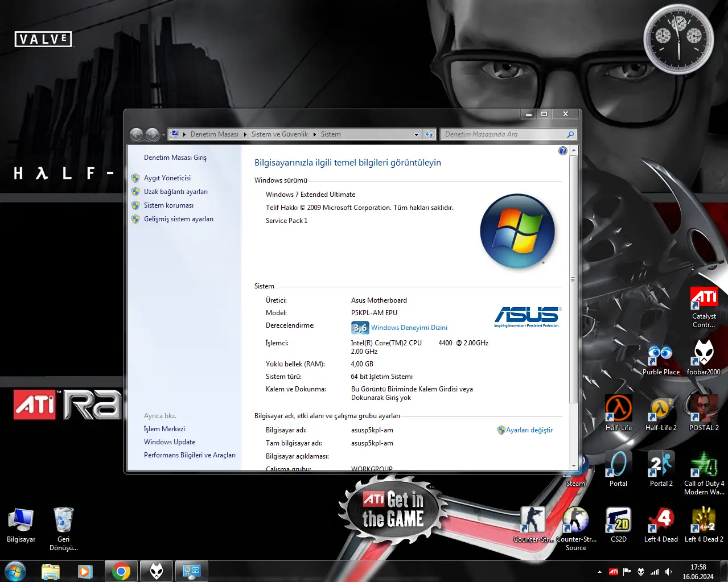Viewport: 728px width, 582px height.
Task: Click the search magnifier icon
Action: [x=570, y=134]
